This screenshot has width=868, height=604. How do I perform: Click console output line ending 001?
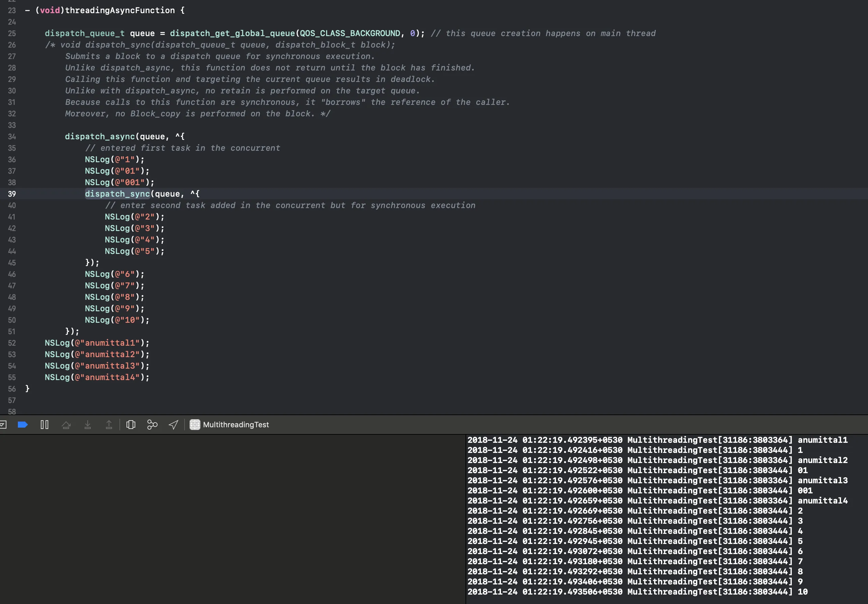point(640,491)
